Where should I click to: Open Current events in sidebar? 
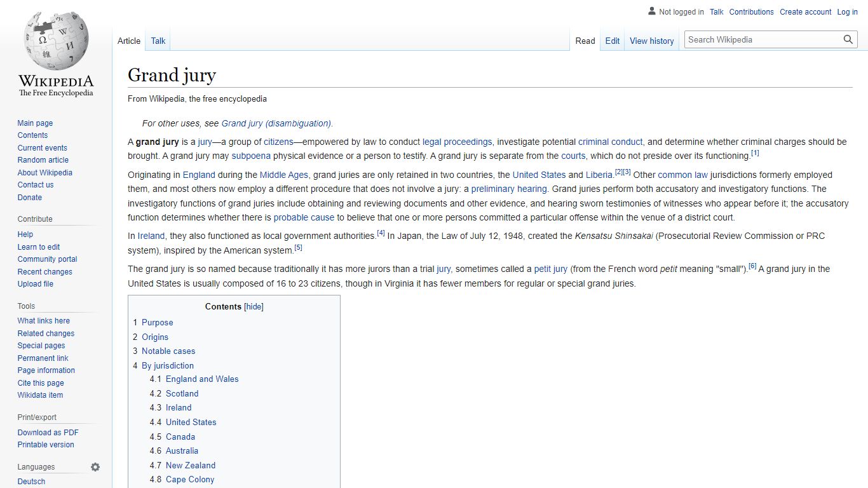42,148
